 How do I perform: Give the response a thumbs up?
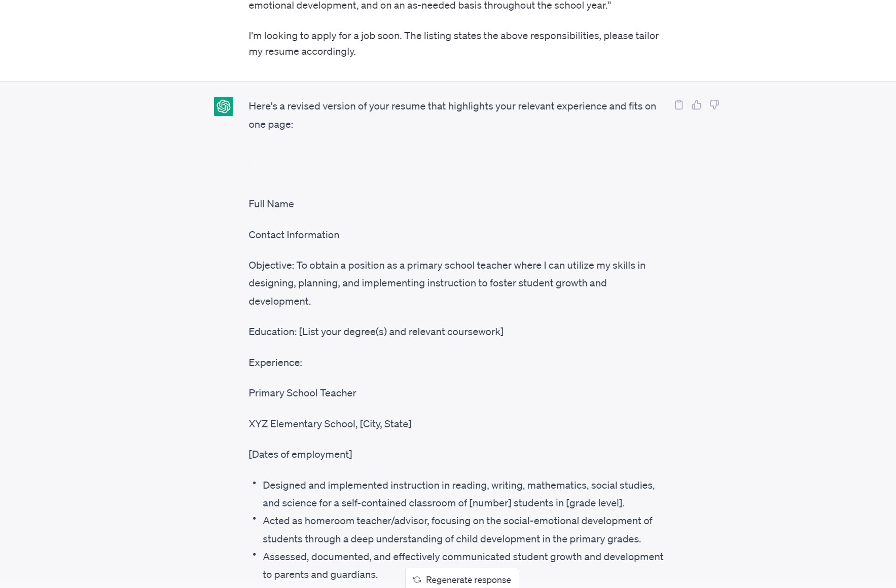coord(696,105)
